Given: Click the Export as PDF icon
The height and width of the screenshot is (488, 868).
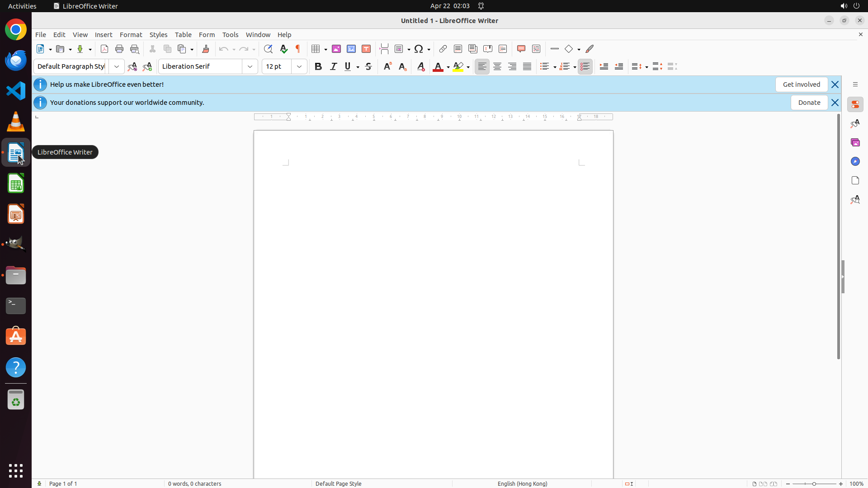Looking at the screenshot, I should [x=104, y=49].
